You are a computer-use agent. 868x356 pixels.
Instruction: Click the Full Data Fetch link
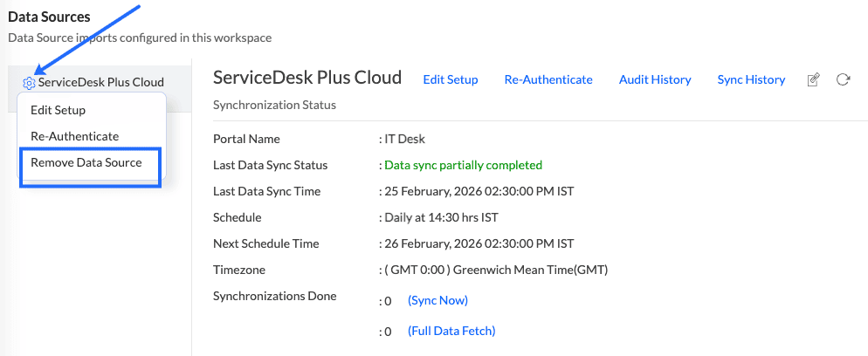click(x=451, y=331)
